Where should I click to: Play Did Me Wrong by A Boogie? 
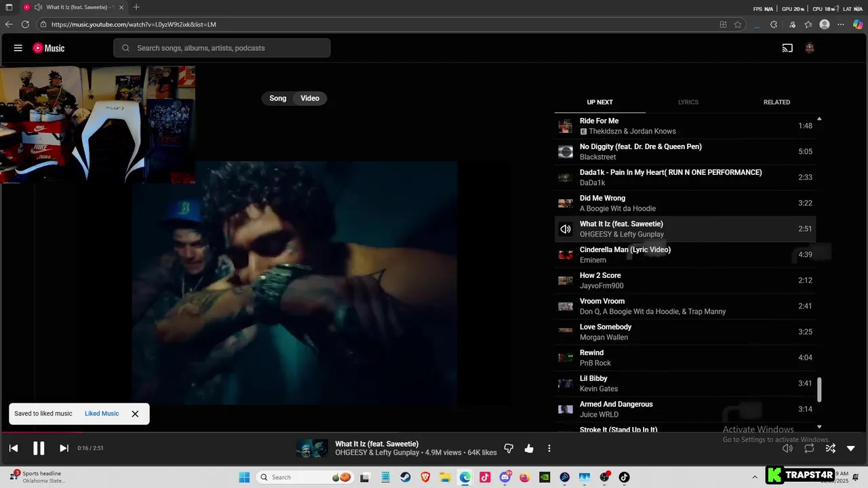685,203
